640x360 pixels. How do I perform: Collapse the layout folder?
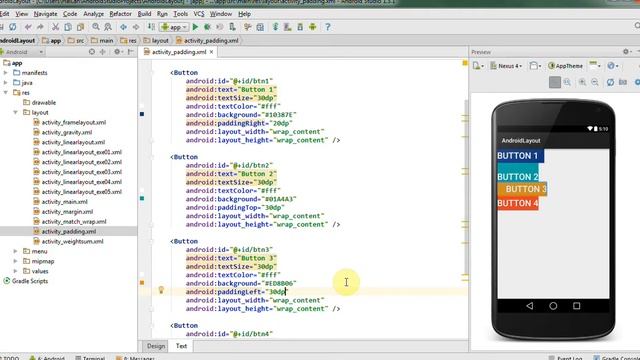tap(16, 112)
